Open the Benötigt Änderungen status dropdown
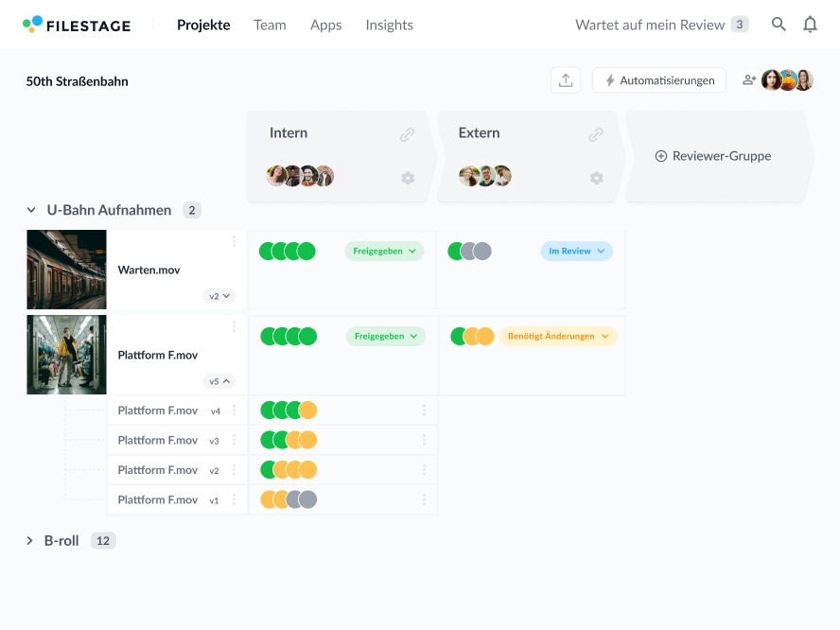 pos(557,336)
